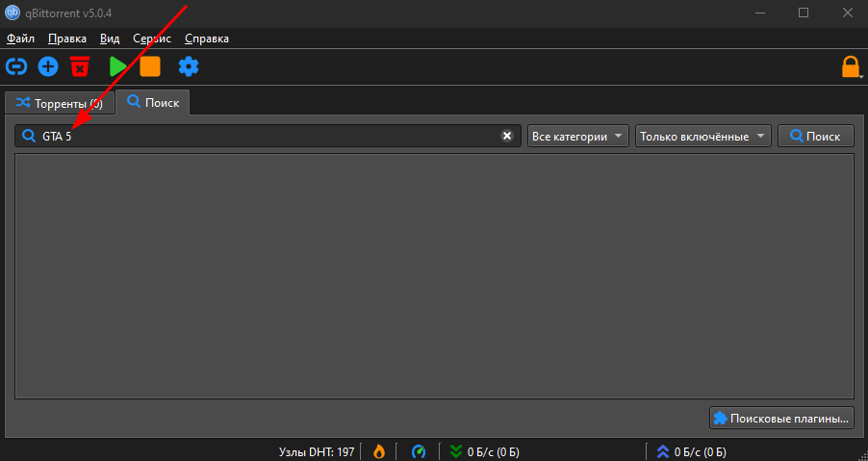Click the orange padlock lock UI icon
The width and height of the screenshot is (868, 461).
pyautogui.click(x=851, y=67)
